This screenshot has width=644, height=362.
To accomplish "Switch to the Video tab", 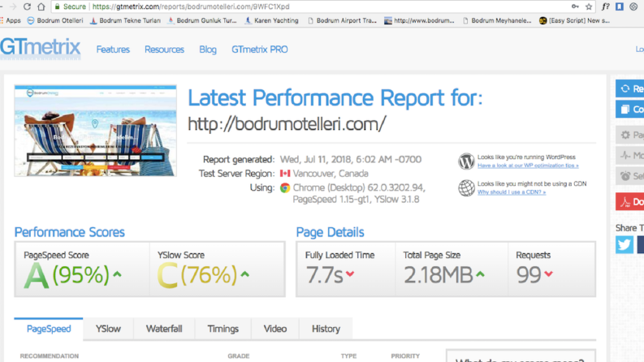I will coord(274,330).
